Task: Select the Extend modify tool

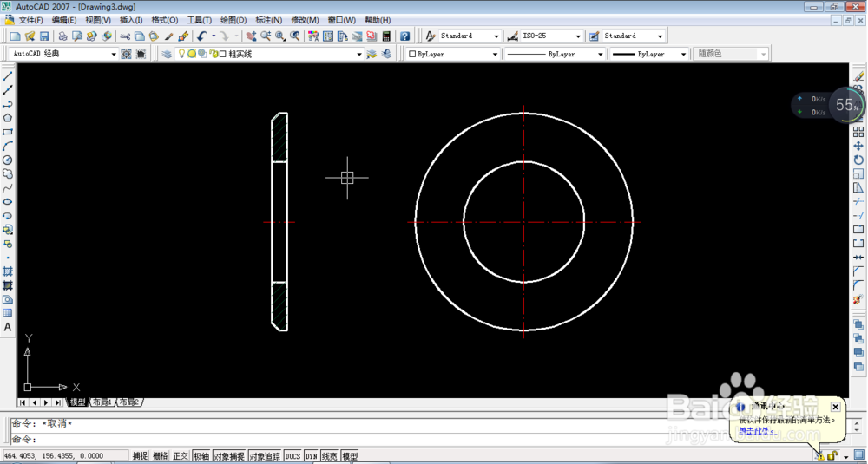Action: 858,215
